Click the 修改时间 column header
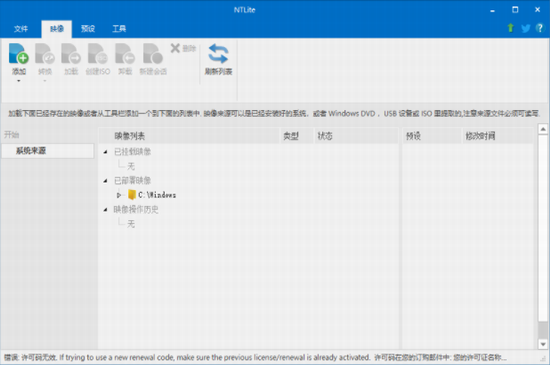Screen dimensions: 550x365 click(498, 136)
